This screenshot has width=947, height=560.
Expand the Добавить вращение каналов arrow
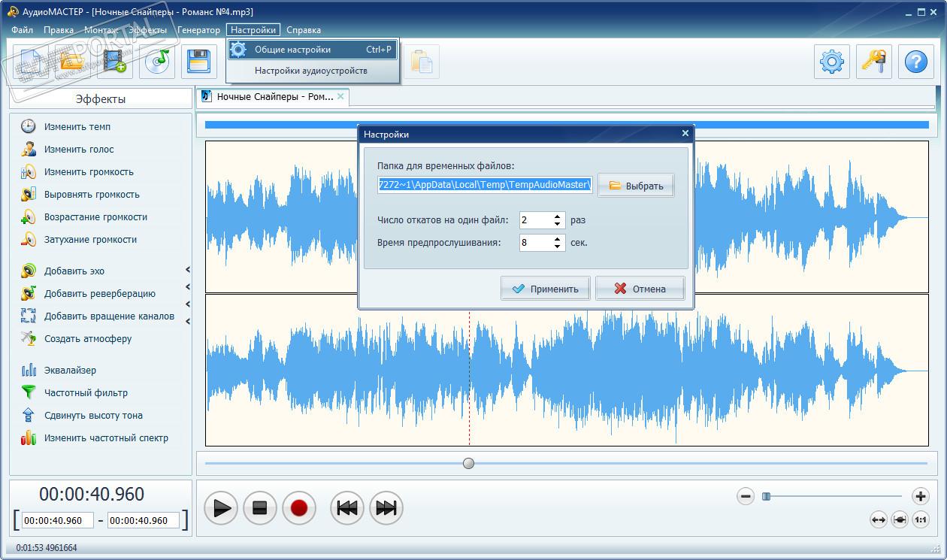click(x=188, y=322)
